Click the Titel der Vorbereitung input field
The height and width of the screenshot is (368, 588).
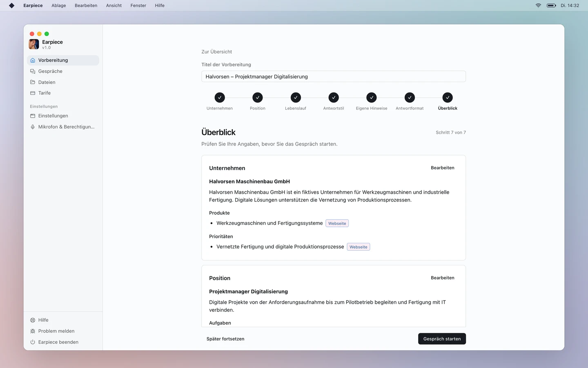click(x=334, y=76)
